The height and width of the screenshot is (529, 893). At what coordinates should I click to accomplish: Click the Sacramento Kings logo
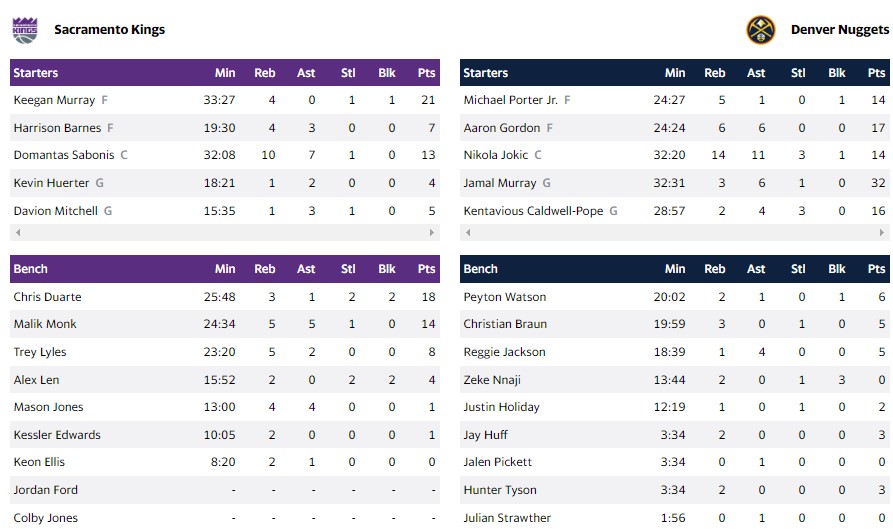[24, 30]
